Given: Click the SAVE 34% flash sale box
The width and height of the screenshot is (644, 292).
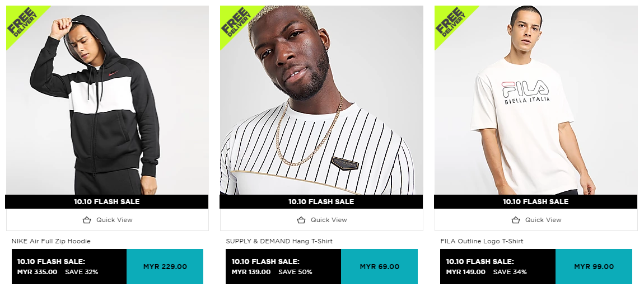Looking at the screenshot, I should pyautogui.click(x=498, y=267).
